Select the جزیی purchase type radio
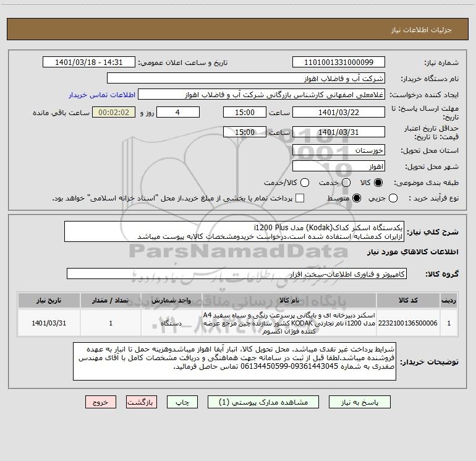Screen dimensions: 476x461 (393, 198)
